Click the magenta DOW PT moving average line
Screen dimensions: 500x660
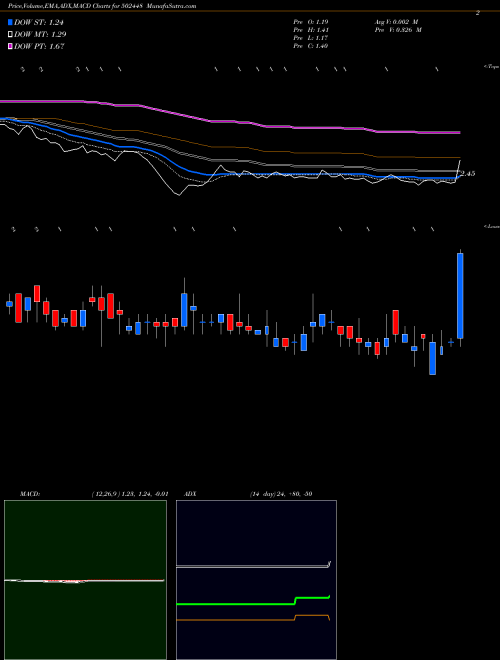(229, 122)
